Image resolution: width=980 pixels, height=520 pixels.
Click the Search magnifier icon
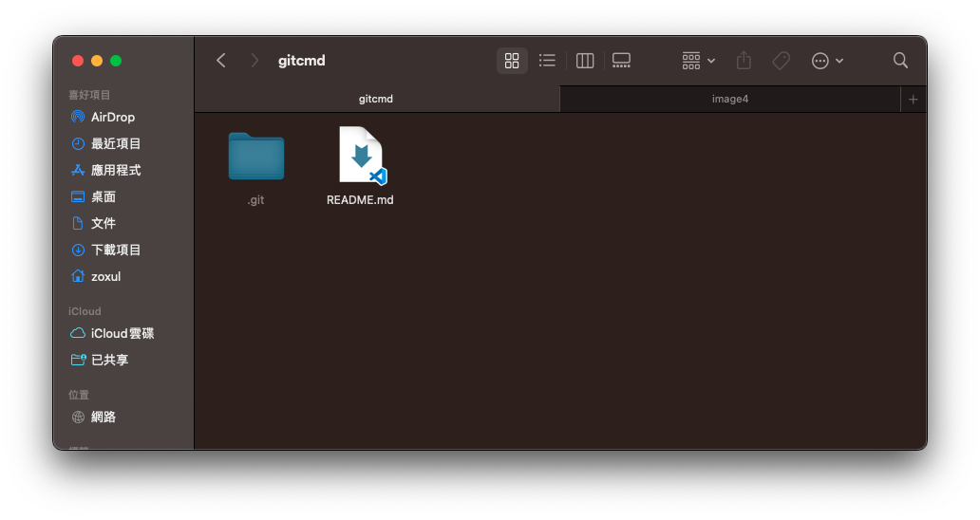[x=900, y=61]
